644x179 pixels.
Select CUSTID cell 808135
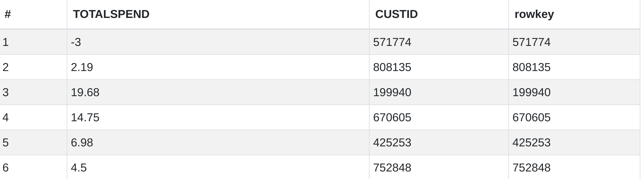coord(392,67)
